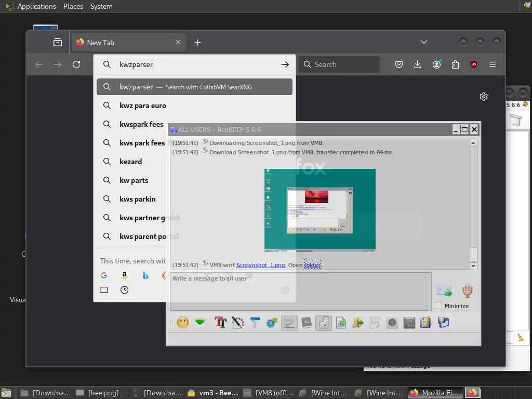Search this time with Amazon
The width and height of the screenshot is (532, 399).
tap(125, 275)
